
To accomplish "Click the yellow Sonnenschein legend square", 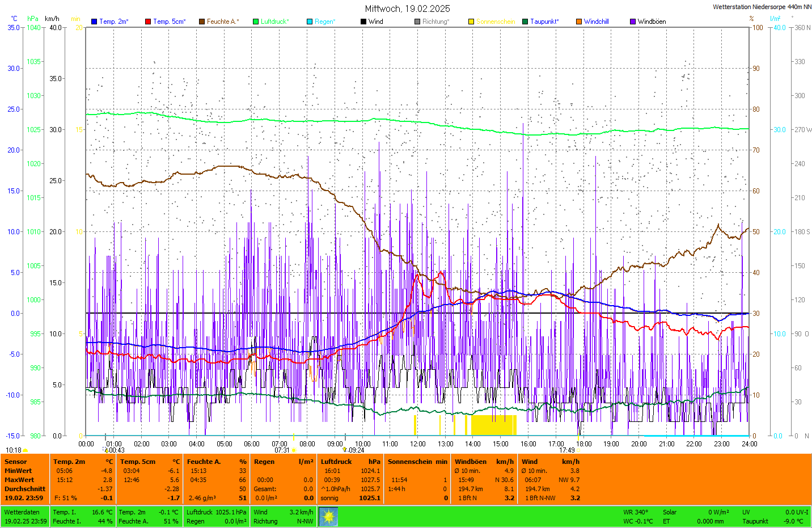I will point(471,22).
